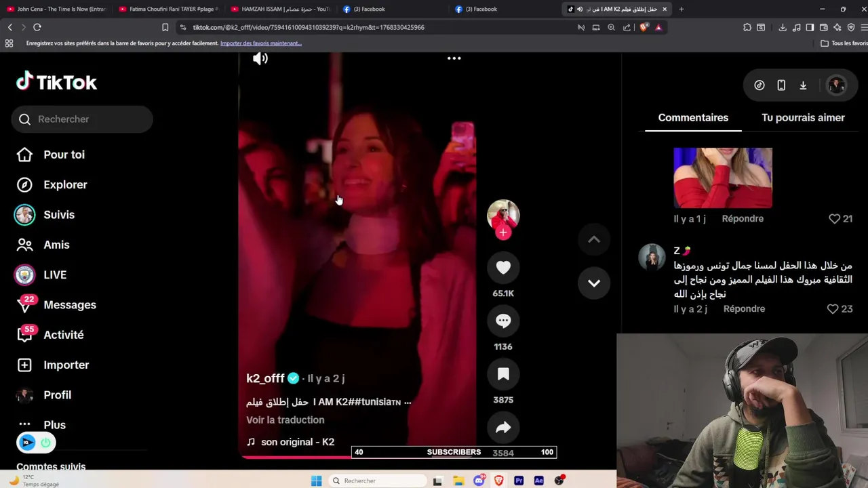Viewport: 868px width, 488px height.
Task: Mute the video with the speaker icon
Action: [260, 58]
